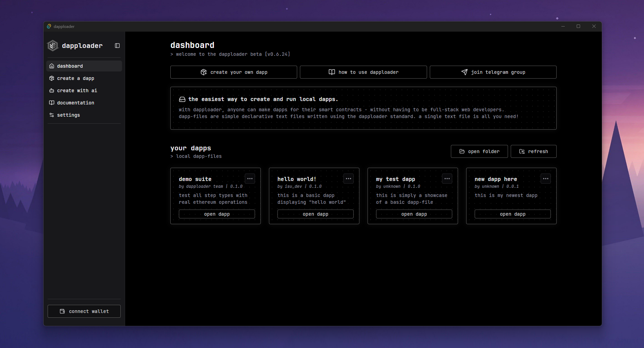Click the 'by dapploader team | 0.1.0' line

point(211,186)
